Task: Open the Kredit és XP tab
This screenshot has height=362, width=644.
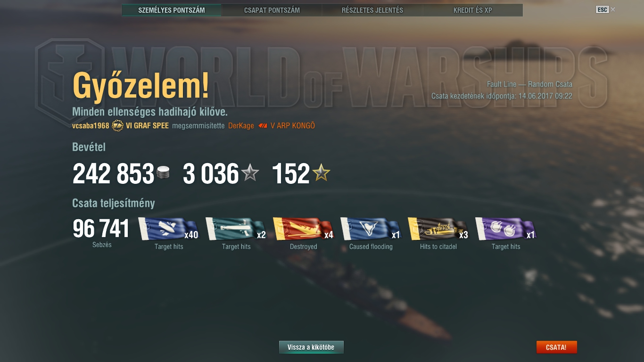Action: [x=473, y=10]
